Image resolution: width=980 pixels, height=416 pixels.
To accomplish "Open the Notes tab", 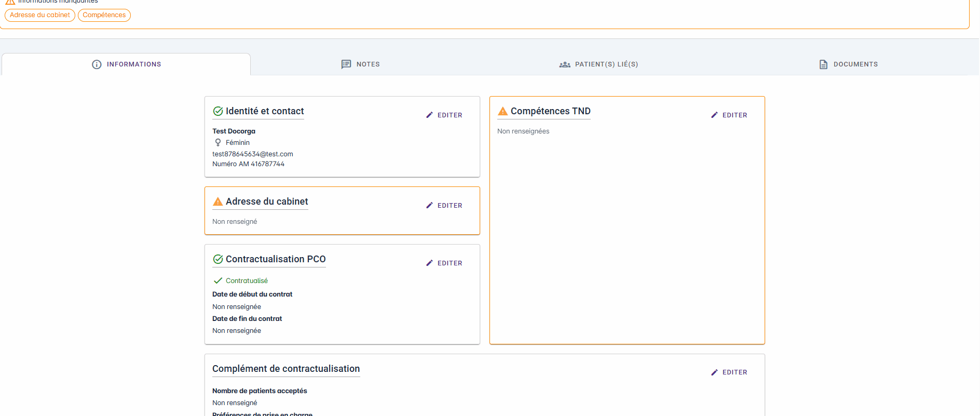I will 361,64.
